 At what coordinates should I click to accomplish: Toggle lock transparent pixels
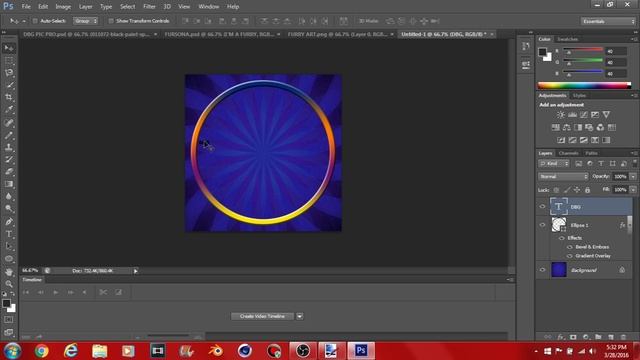(556, 190)
